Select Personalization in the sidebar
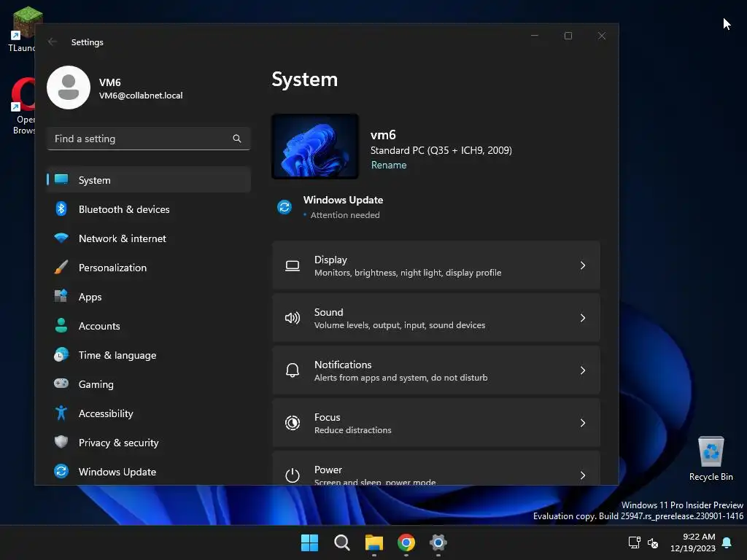The height and width of the screenshot is (560, 747). (x=149, y=267)
